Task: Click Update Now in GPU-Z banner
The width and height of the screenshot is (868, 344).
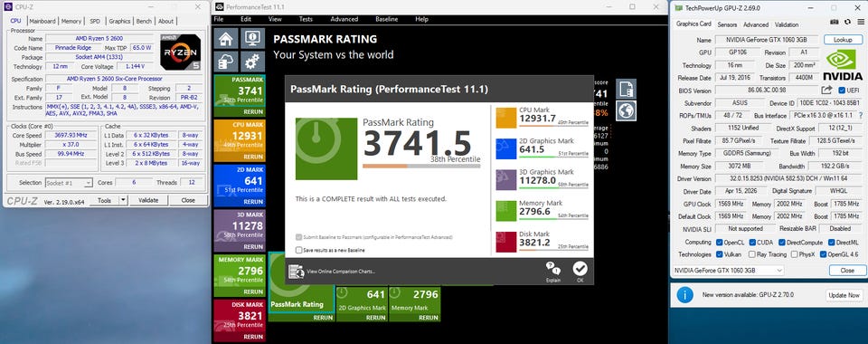Action: coord(844,295)
